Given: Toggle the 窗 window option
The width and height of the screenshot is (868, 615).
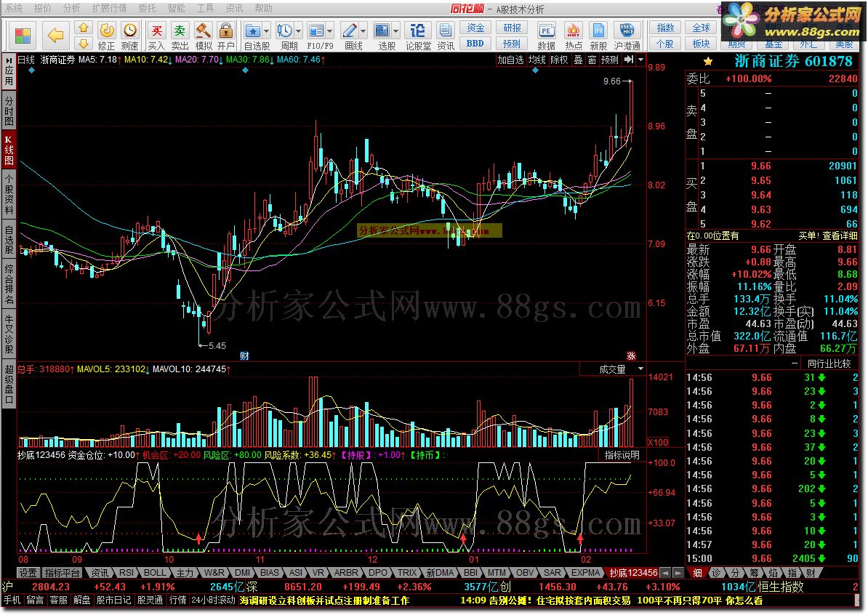Looking at the screenshot, I should (592, 59).
